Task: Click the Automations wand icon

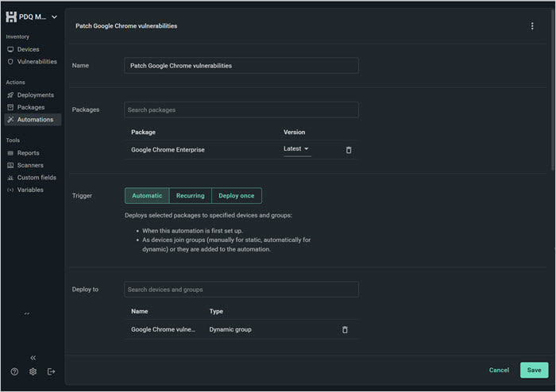Action: (x=10, y=120)
